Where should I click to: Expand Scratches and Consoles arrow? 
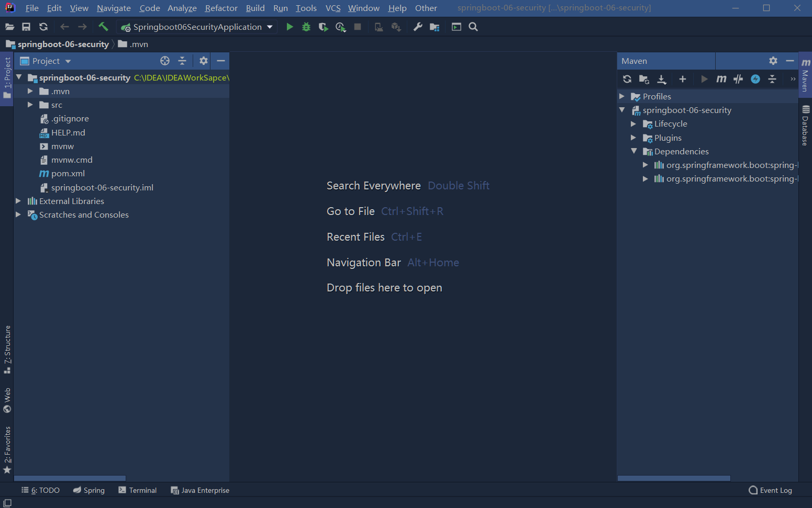coord(18,215)
